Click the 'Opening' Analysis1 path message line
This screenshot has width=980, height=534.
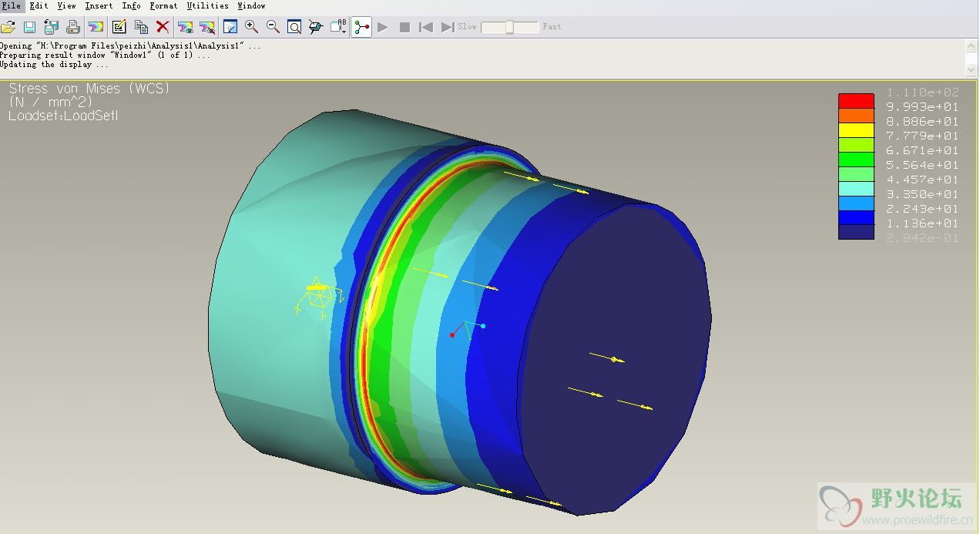[x=130, y=46]
